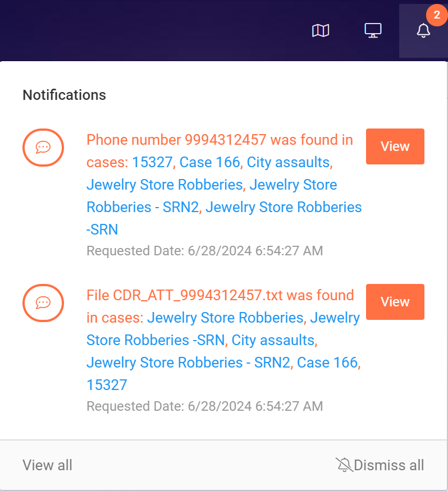
Task: Open the map view icon
Action: point(321,30)
